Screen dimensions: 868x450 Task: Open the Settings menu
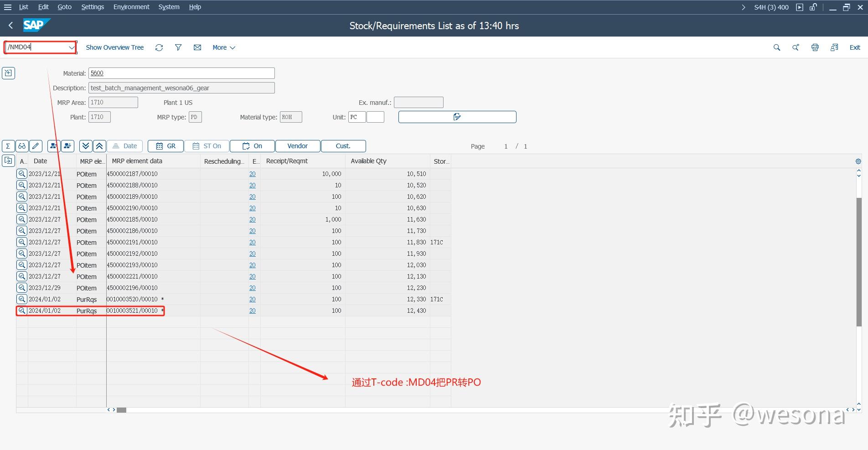click(92, 6)
